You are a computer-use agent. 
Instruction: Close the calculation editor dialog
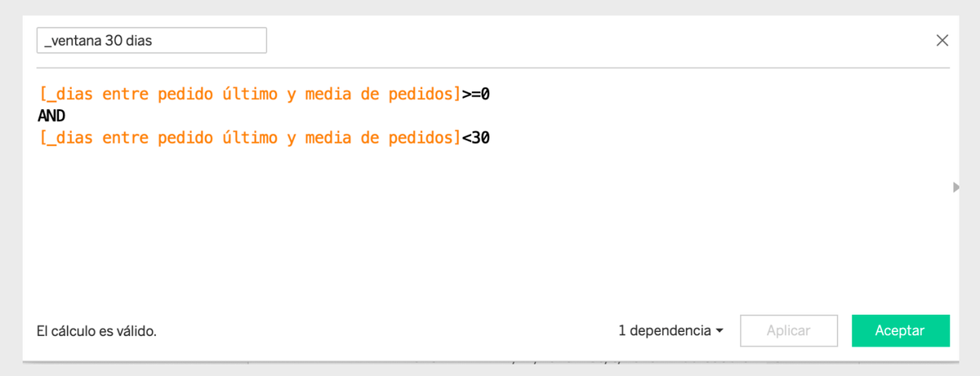point(942,40)
